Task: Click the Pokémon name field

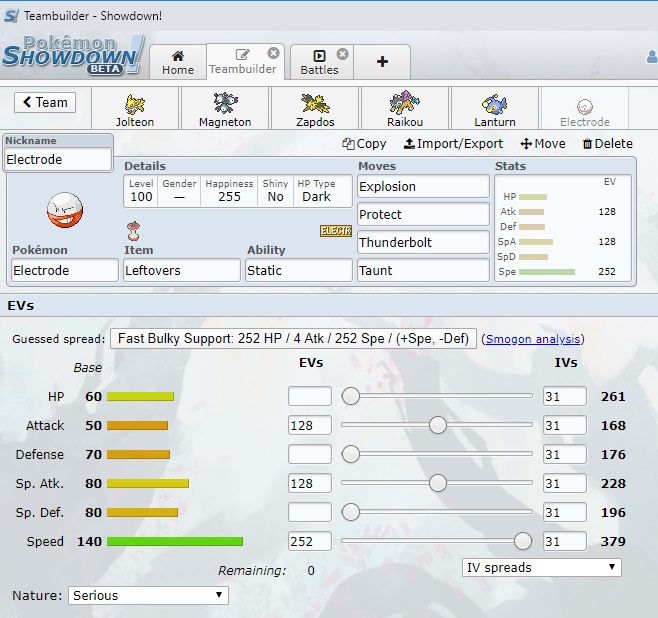Action: click(x=65, y=270)
